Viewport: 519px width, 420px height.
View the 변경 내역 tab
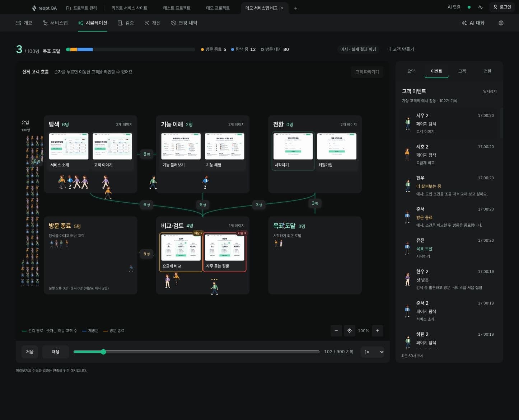pyautogui.click(x=184, y=23)
